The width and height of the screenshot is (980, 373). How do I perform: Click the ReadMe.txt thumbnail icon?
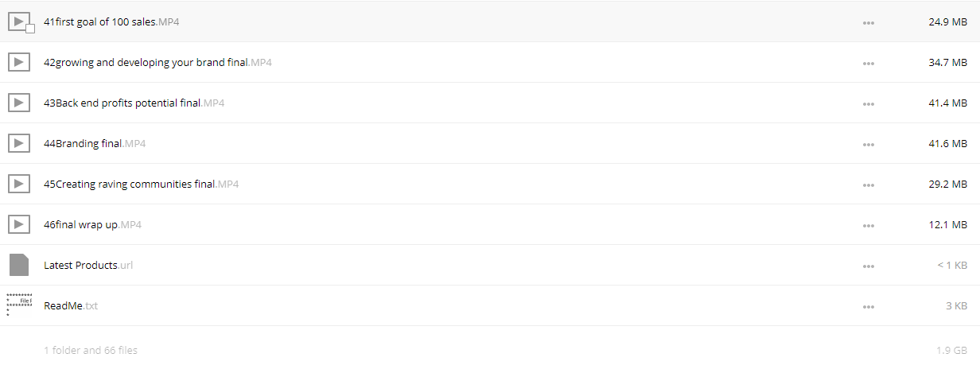(19, 305)
